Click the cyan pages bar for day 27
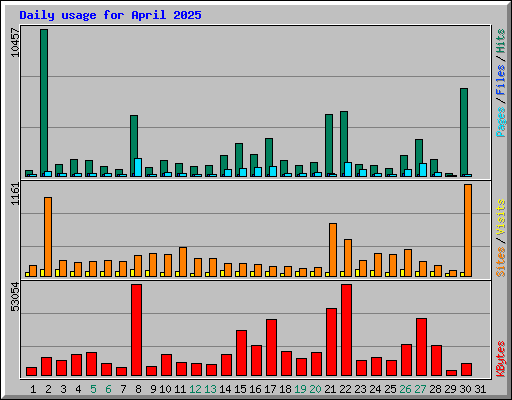This screenshot has width=512, height=400. [x=423, y=170]
